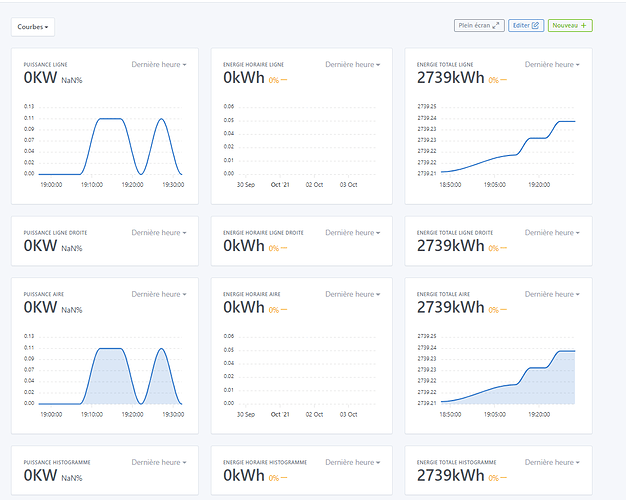Click the Nouveau button

tap(570, 26)
